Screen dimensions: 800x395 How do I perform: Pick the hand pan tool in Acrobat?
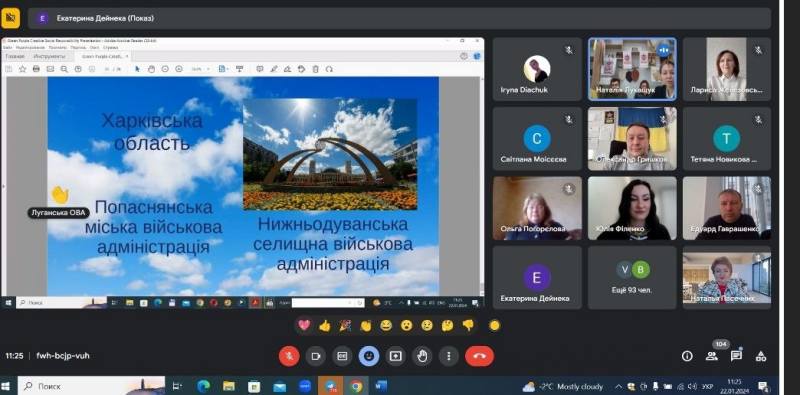(x=151, y=69)
